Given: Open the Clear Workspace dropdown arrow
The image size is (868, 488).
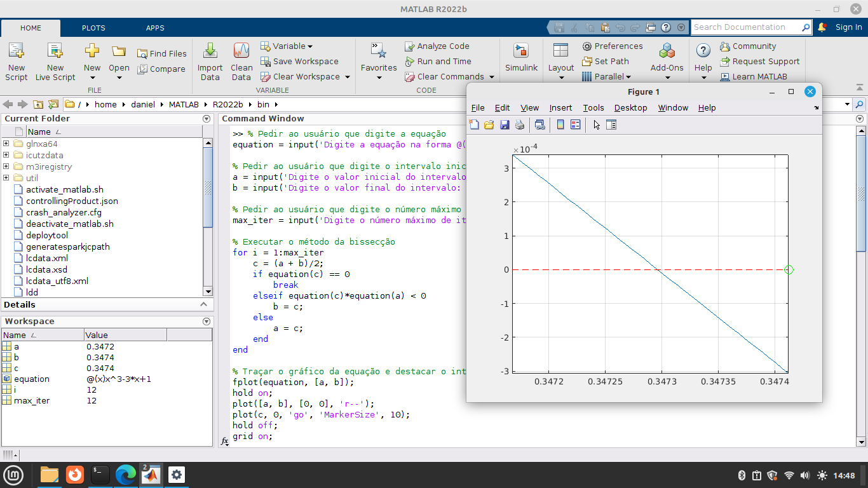Looking at the screenshot, I should pos(348,77).
